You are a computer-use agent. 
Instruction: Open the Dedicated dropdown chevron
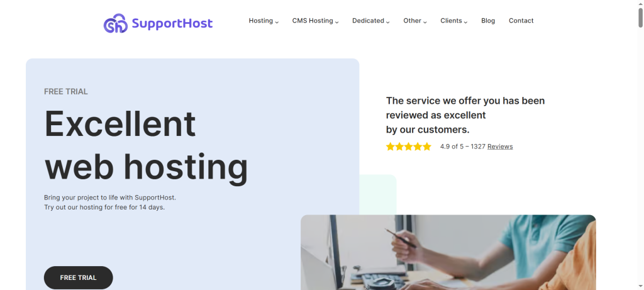click(387, 22)
